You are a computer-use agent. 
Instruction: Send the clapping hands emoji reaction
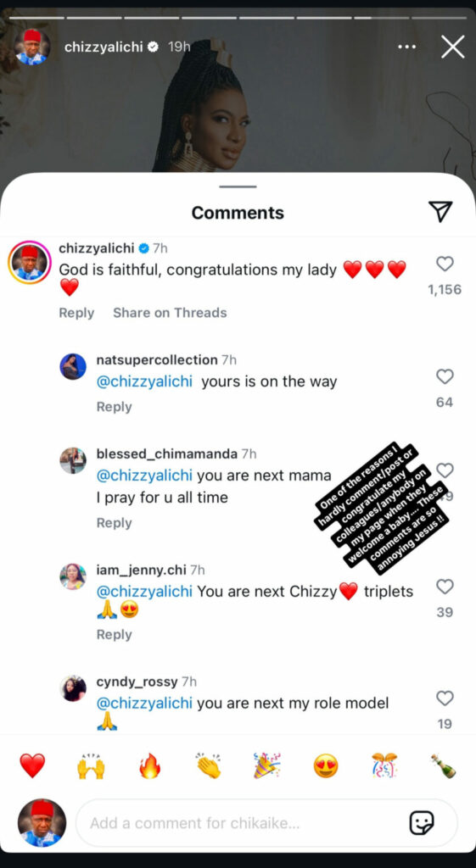pos(209,765)
